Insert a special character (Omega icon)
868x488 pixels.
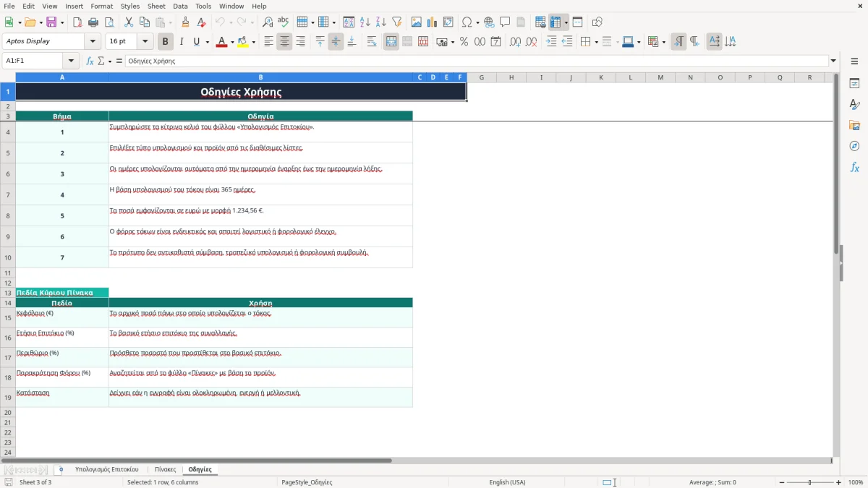point(467,22)
